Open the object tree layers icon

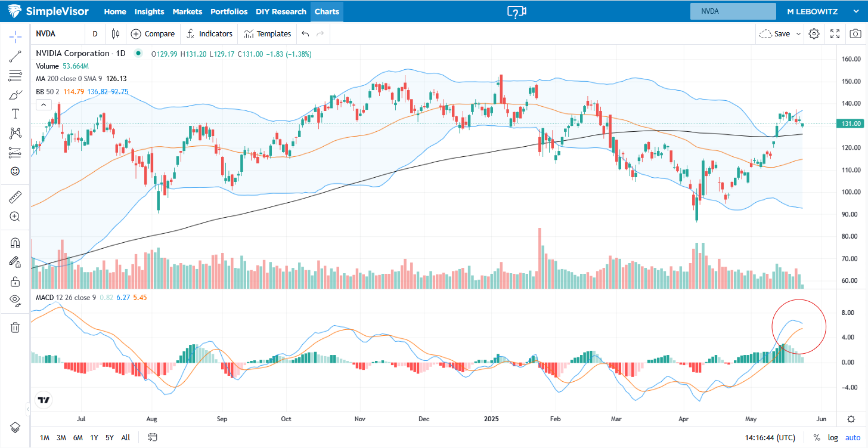15,427
